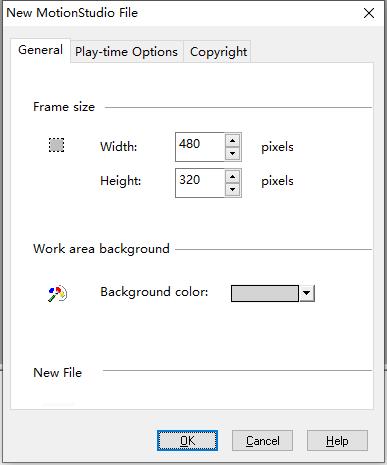Click the 'Background color:' label
387x465 pixels.
point(154,292)
